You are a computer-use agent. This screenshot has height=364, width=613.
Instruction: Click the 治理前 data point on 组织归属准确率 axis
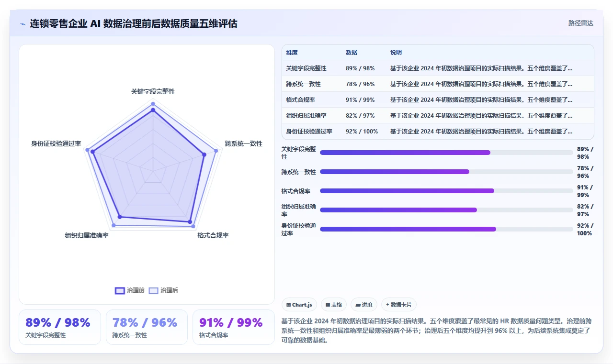(x=119, y=217)
